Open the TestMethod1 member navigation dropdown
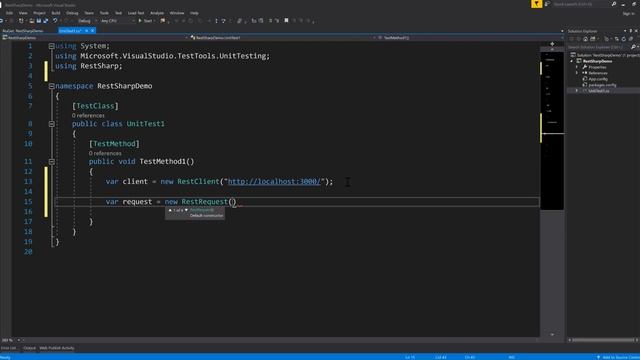The width and height of the screenshot is (640, 360). click(469, 38)
